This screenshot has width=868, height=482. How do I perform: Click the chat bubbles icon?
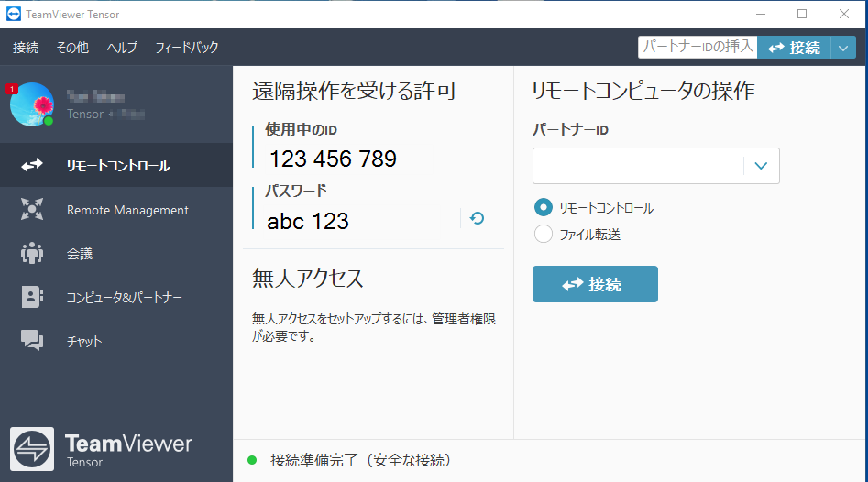(32, 340)
